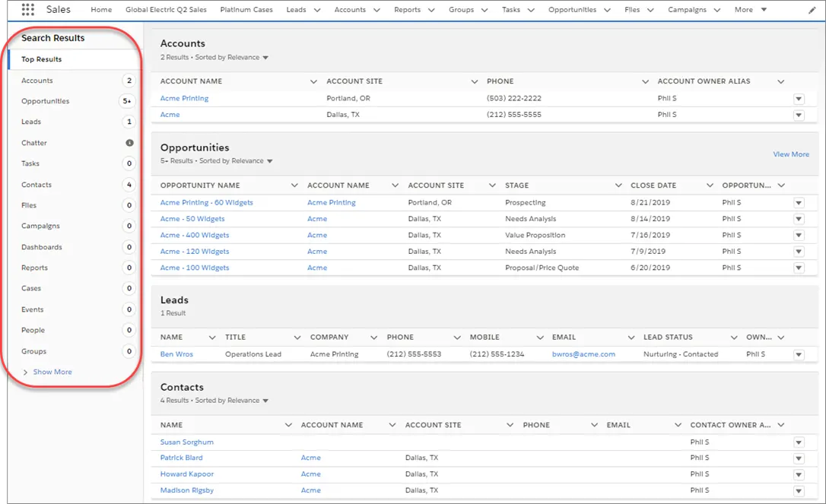Open row menu for Acme - 100 Widgets
826x504 pixels.
(799, 268)
